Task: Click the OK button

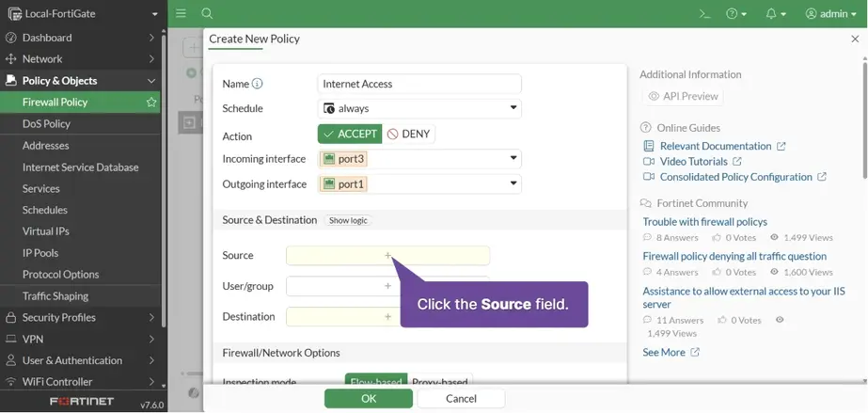Action: click(x=369, y=399)
